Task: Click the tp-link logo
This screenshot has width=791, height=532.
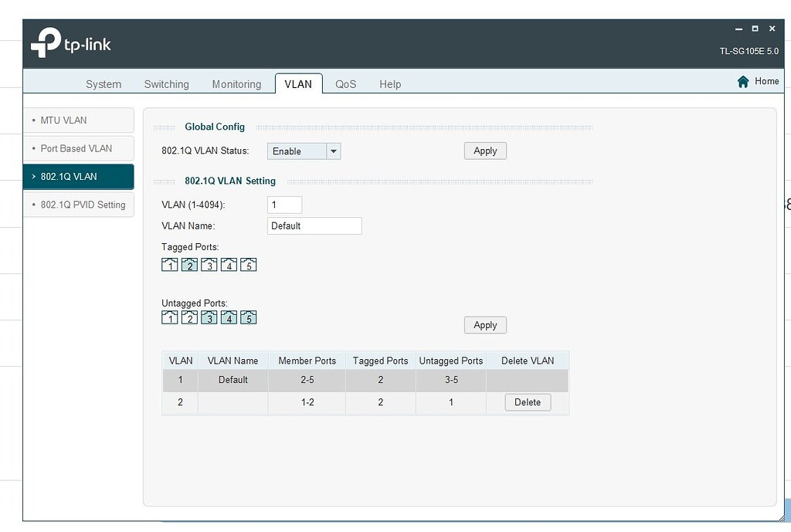Action: 70,43
